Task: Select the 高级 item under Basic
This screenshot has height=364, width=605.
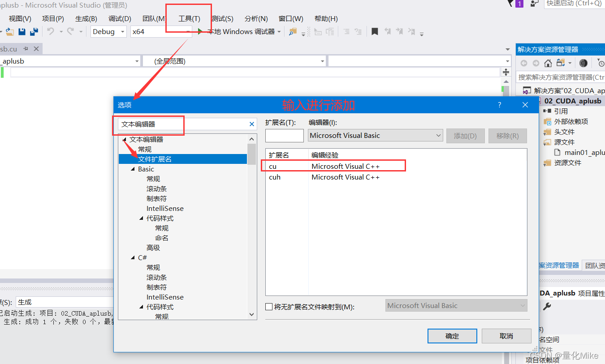Action: click(153, 248)
